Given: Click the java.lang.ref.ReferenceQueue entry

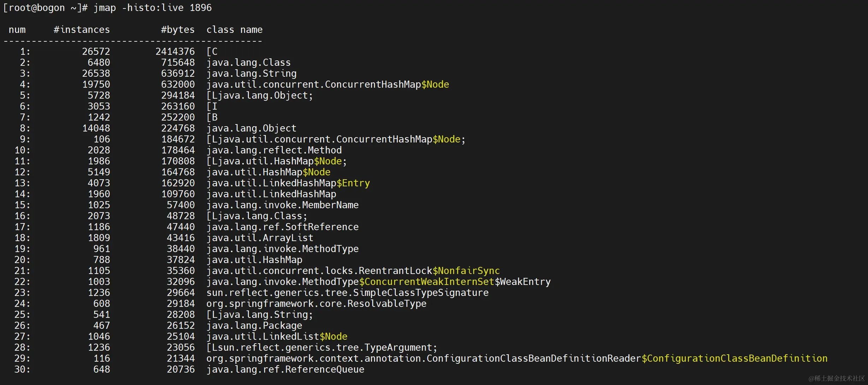Looking at the screenshot, I should (x=285, y=369).
